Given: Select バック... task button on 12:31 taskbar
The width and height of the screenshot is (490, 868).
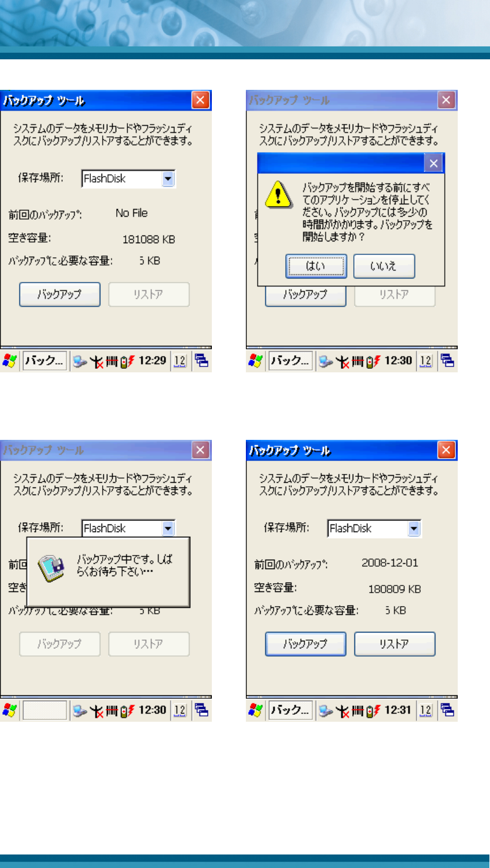Looking at the screenshot, I should point(290,711).
